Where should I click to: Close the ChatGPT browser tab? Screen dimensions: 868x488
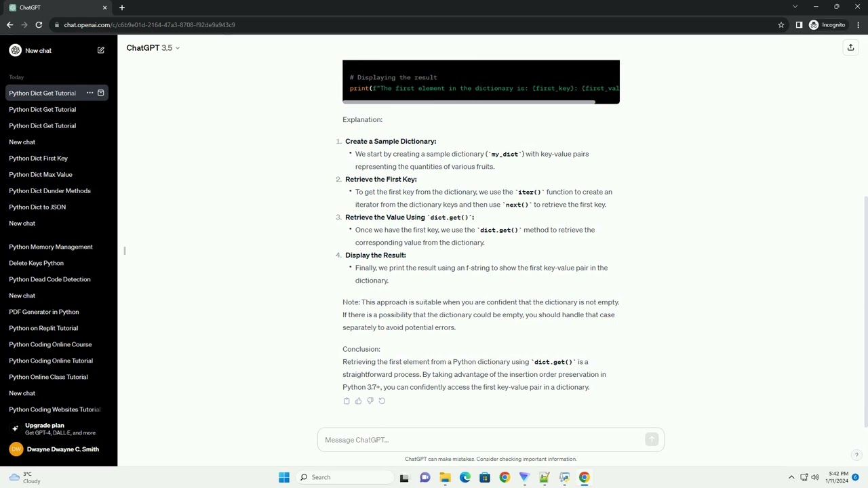[104, 7]
